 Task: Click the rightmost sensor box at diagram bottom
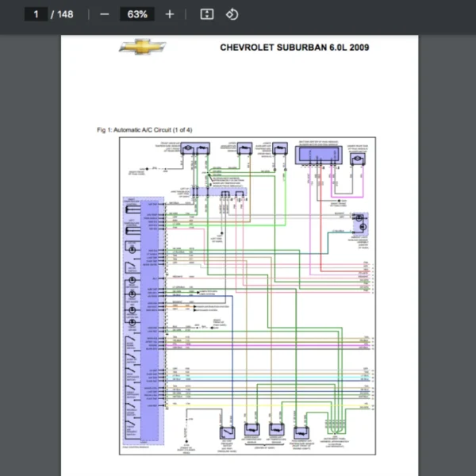click(x=302, y=433)
